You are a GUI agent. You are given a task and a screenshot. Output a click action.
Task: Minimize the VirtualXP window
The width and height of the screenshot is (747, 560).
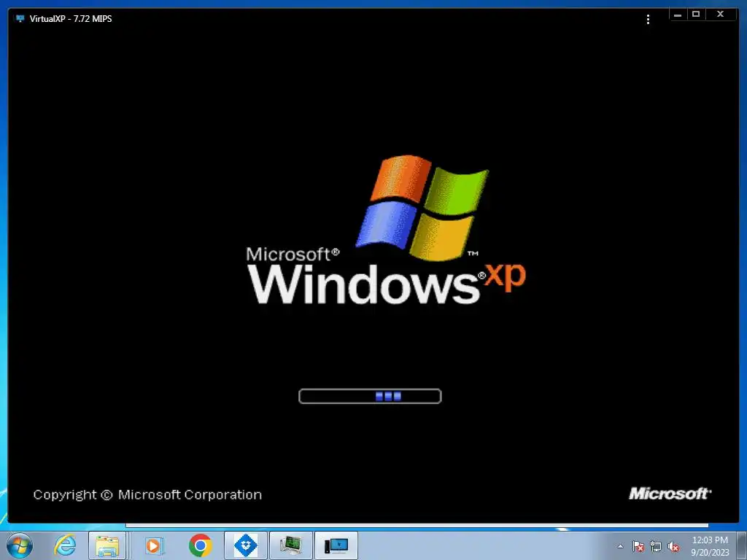678,15
